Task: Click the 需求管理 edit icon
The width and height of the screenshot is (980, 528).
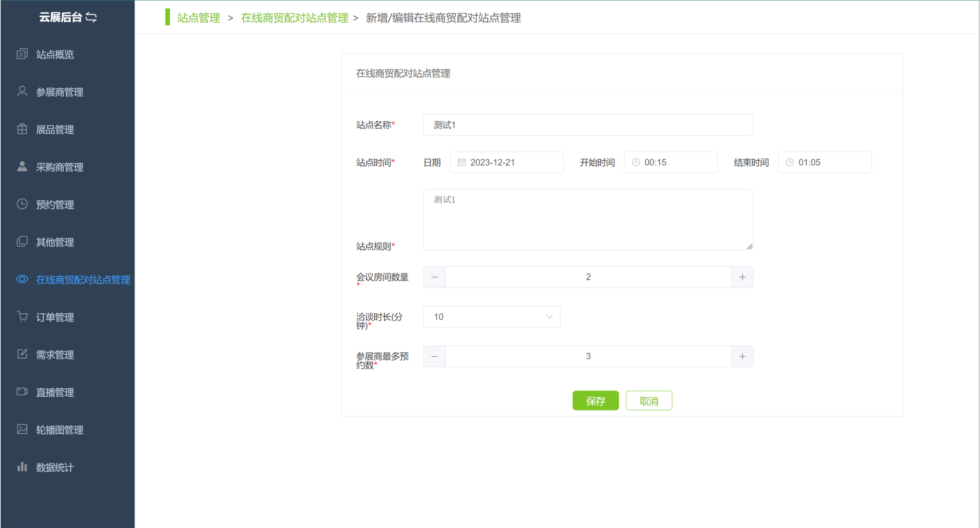Action: 22,354
